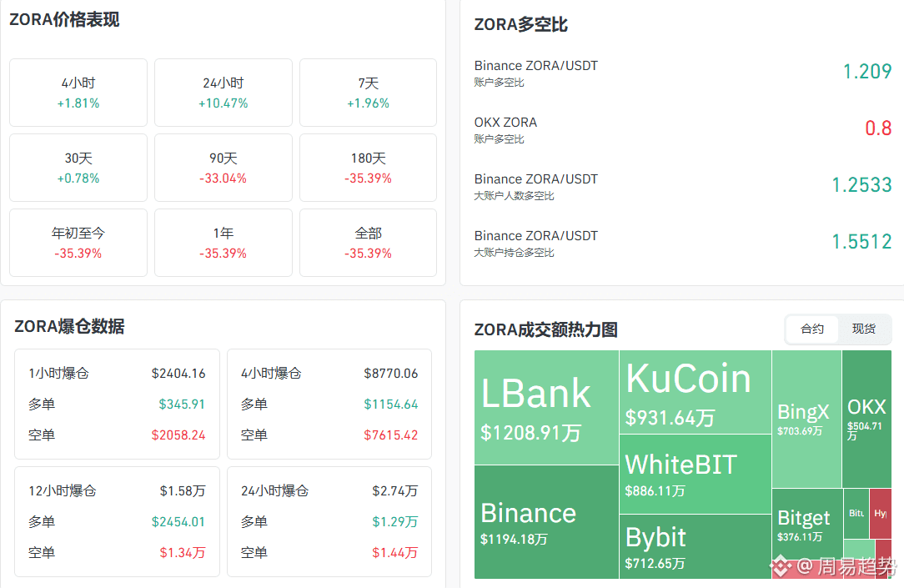This screenshot has width=904, height=588.
Task: Select the OKX heatmap tile
Action: (x=866, y=419)
